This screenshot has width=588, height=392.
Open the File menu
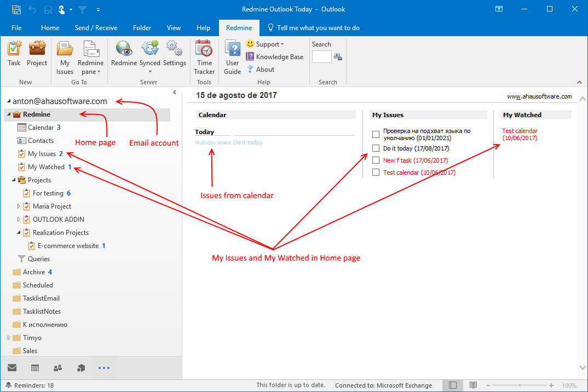coord(16,28)
